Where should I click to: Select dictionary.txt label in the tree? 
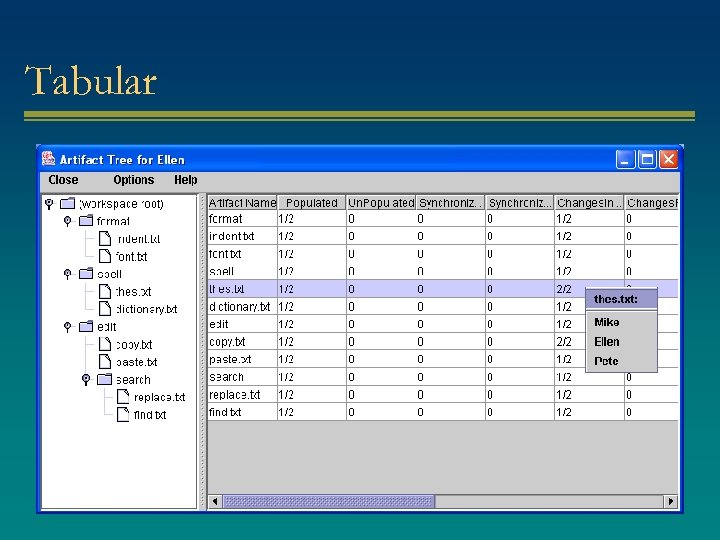[147, 309]
